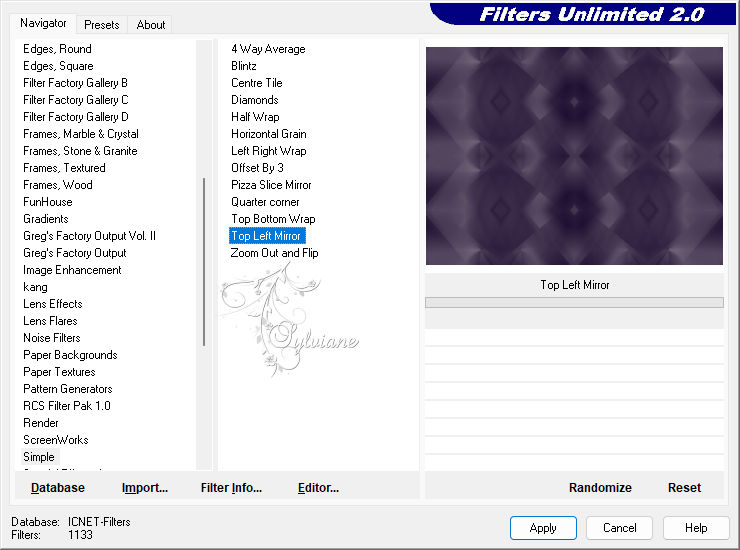This screenshot has width=740, height=550.
Task: Choose the 4 Way Average filter
Action: coord(268,49)
